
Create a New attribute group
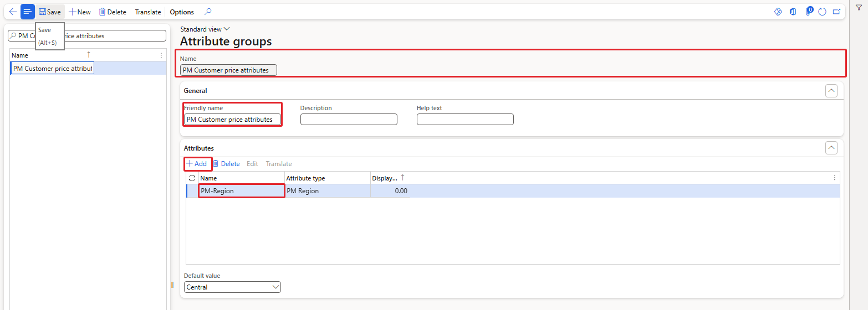80,12
